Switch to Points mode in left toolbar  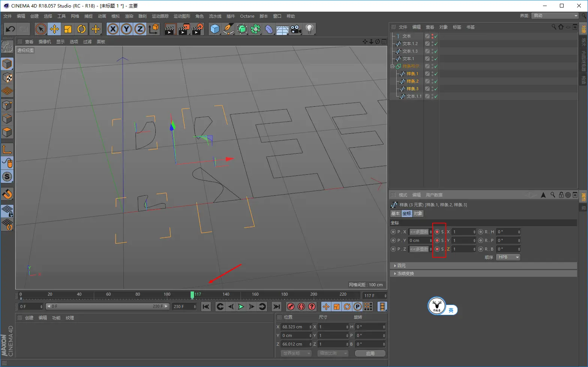point(7,105)
